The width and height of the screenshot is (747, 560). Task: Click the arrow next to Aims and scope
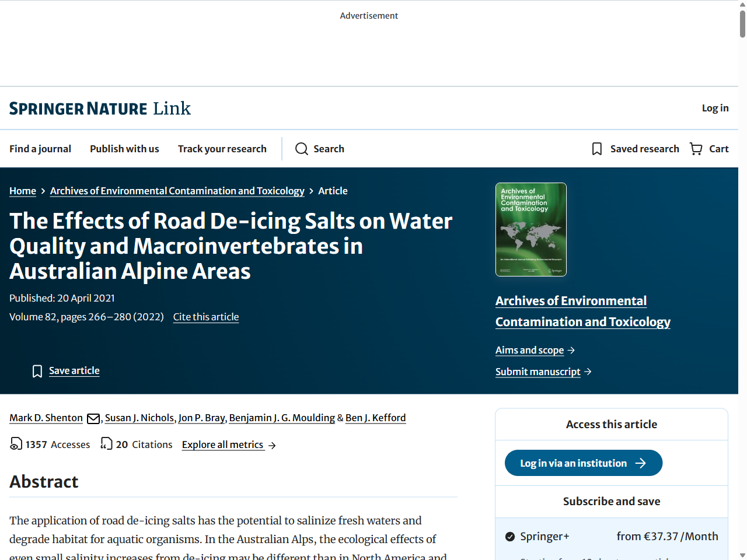[x=571, y=350]
